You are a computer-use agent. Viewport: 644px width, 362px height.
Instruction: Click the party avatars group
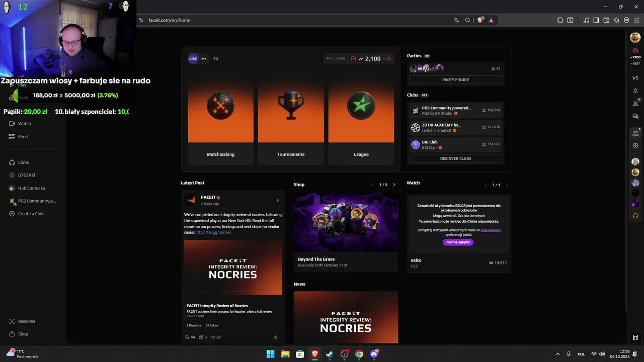[427, 68]
